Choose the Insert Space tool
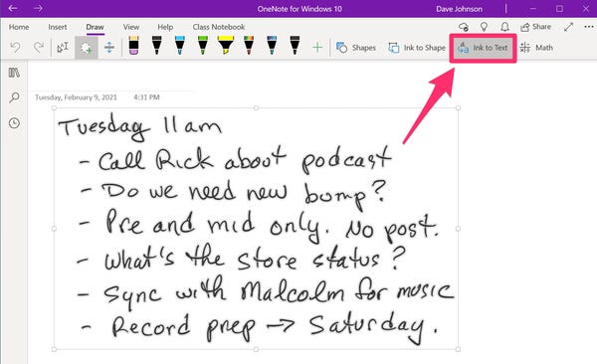The height and width of the screenshot is (364, 597). [109, 48]
